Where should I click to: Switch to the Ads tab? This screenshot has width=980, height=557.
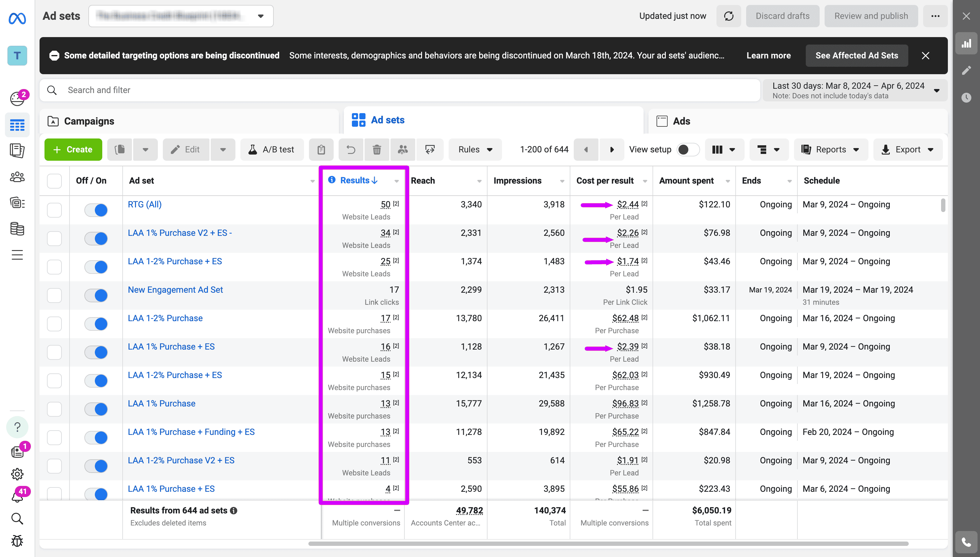click(681, 121)
